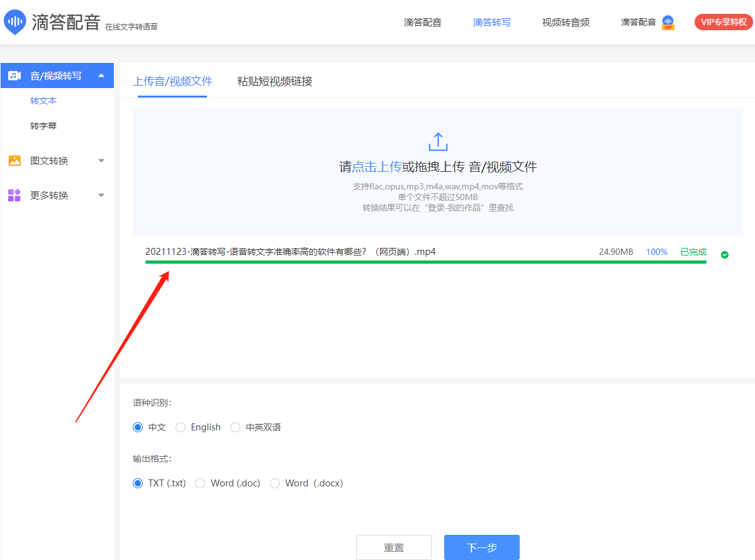Click the 音/视频转写 camera-music icon
755x560 pixels.
[x=14, y=76]
